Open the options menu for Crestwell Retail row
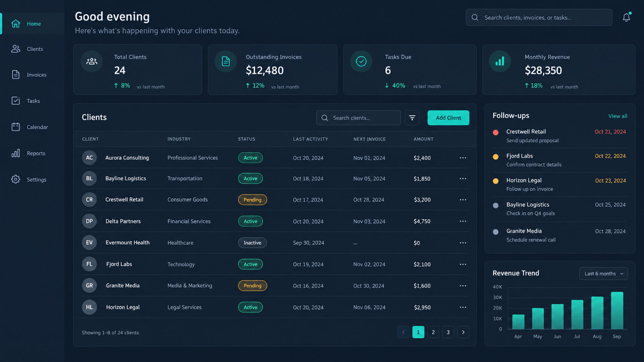This screenshot has height=362, width=644. pyautogui.click(x=463, y=200)
